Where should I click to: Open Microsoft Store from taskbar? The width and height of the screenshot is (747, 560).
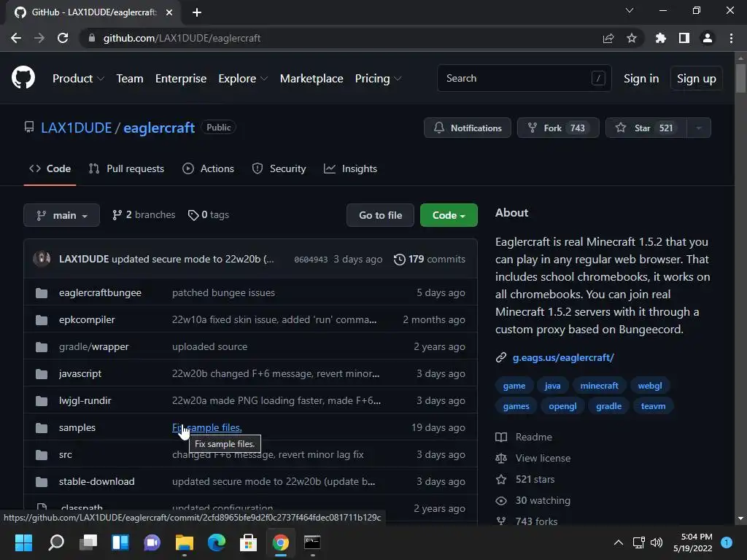point(248,542)
